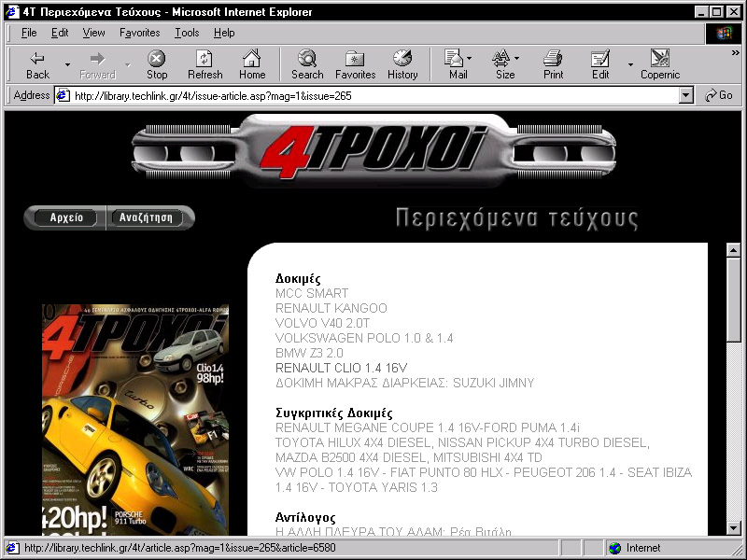This screenshot has width=747, height=560.
Task: Open the File menu
Action: 29,33
